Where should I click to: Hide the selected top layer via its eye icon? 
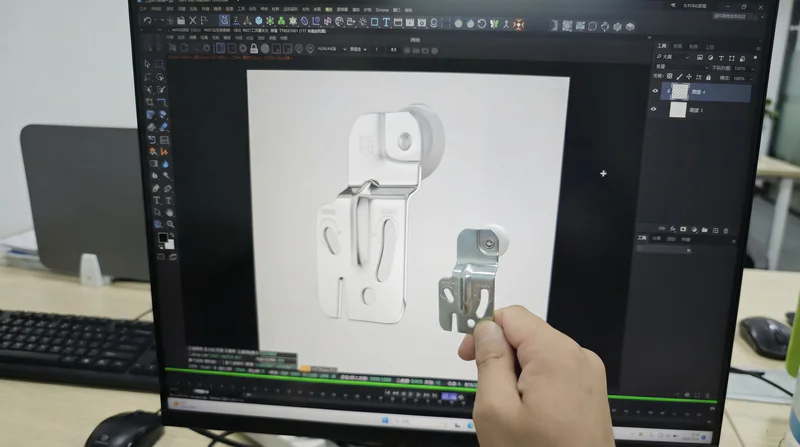click(655, 91)
